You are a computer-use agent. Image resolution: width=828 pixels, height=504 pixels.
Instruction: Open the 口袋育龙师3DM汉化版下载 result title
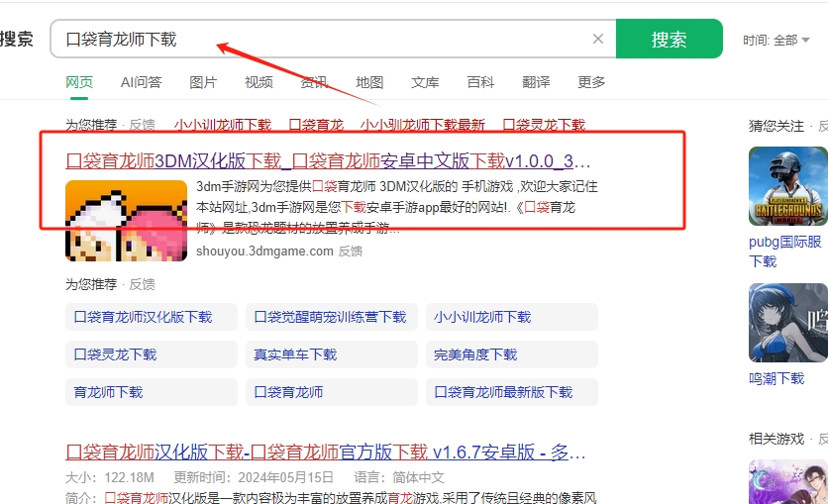coord(328,161)
